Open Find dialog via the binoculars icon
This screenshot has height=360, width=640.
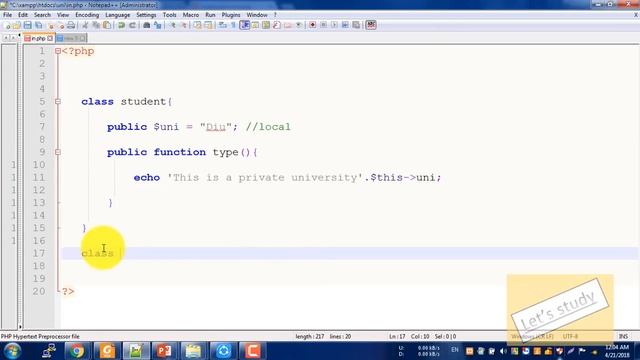coord(147,25)
